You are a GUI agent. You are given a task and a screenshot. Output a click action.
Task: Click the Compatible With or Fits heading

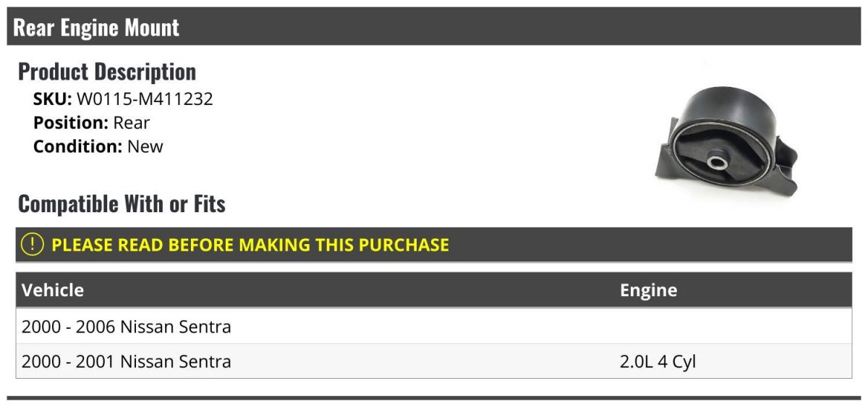coord(122,204)
